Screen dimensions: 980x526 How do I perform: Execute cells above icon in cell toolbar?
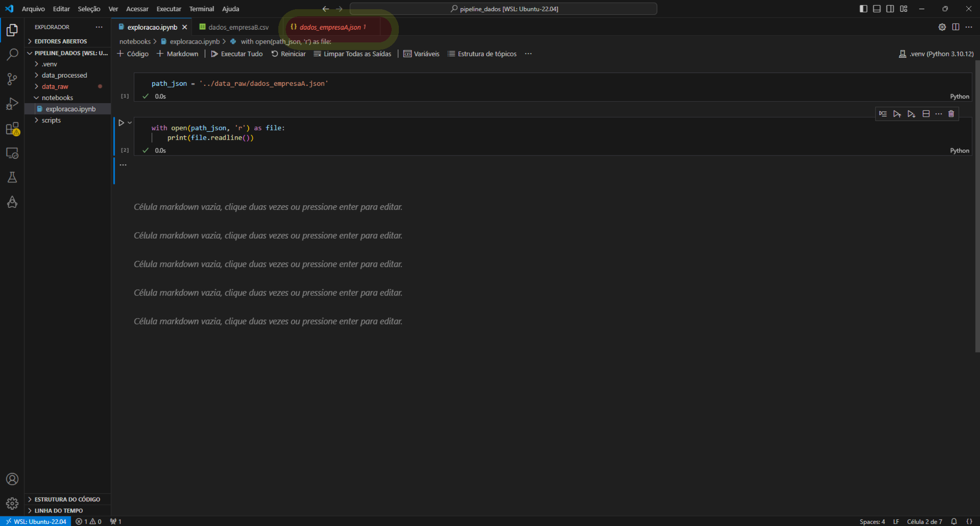pyautogui.click(x=897, y=114)
